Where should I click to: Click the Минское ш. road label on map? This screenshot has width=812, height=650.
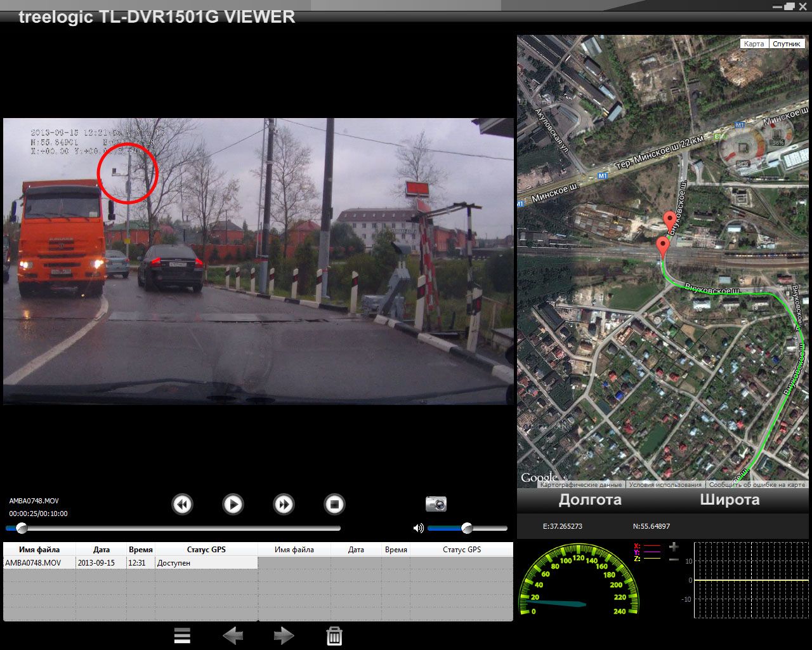point(554,194)
